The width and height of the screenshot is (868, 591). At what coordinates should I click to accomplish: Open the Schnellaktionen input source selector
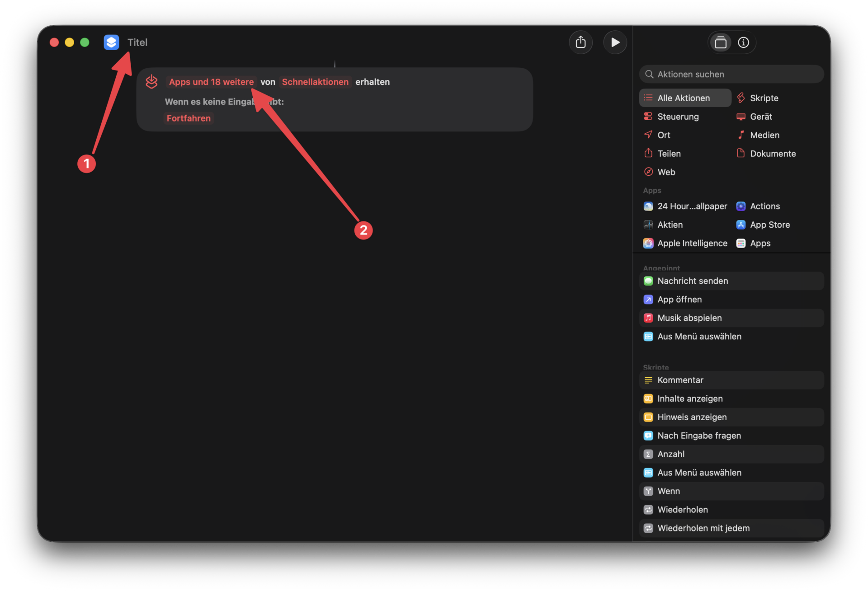[x=315, y=82]
